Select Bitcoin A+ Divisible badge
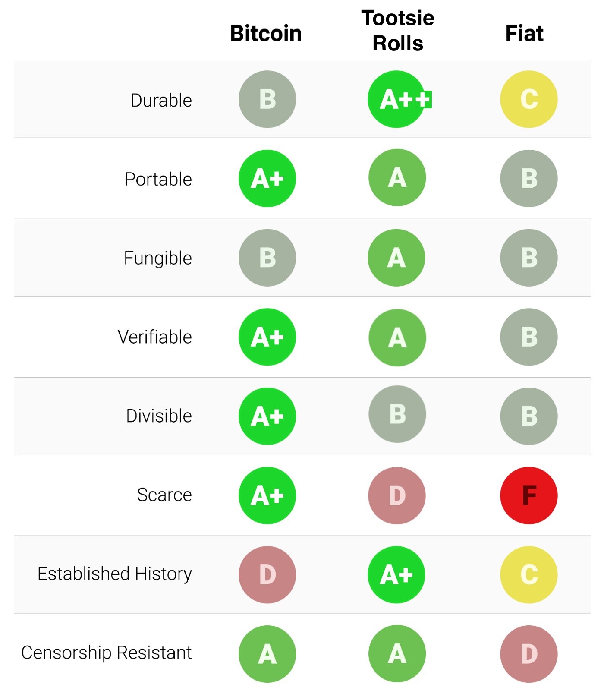Screen dimensions: 604x700 (x=267, y=416)
